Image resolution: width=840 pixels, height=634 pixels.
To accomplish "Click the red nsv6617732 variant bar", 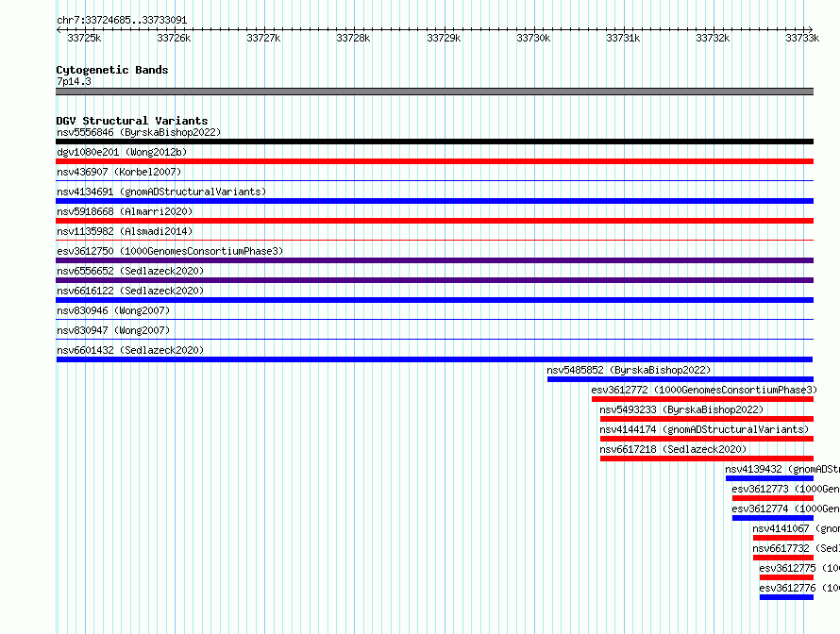I will [783, 558].
